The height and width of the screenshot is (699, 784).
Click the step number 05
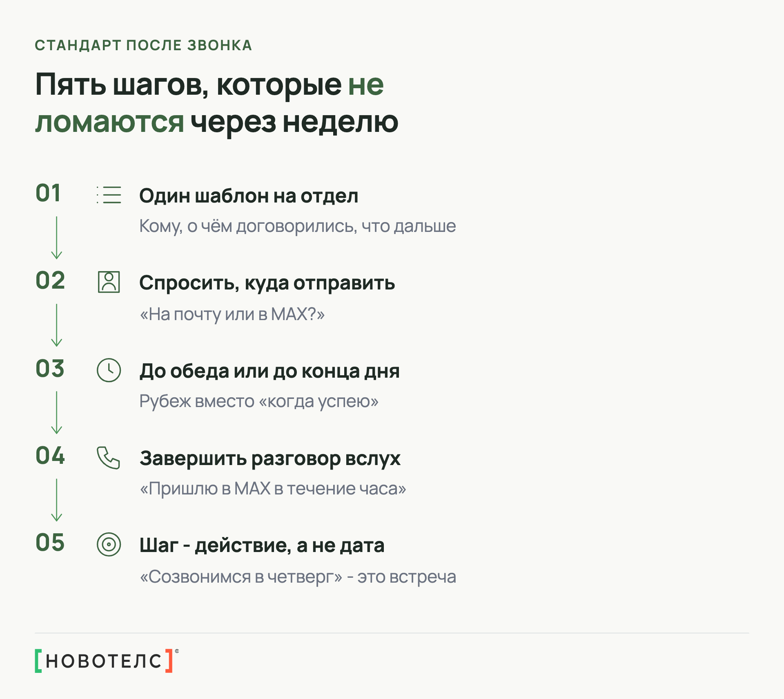pyautogui.click(x=50, y=543)
